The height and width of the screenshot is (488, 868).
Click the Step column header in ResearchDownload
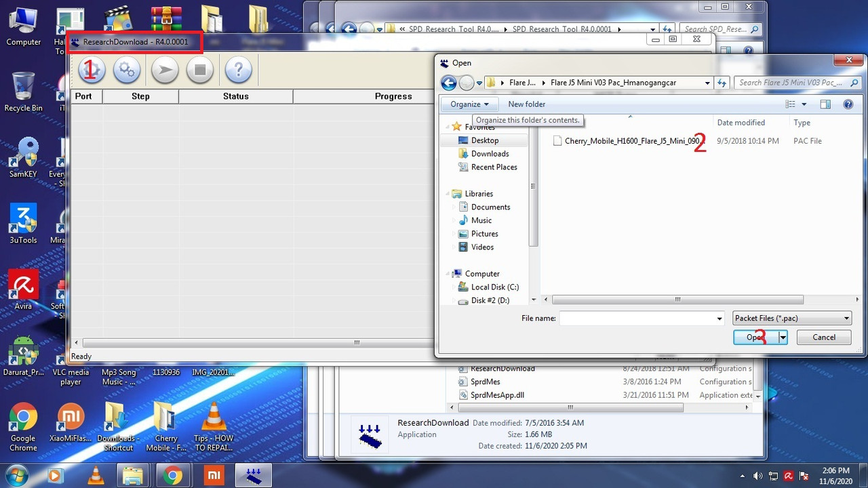140,96
